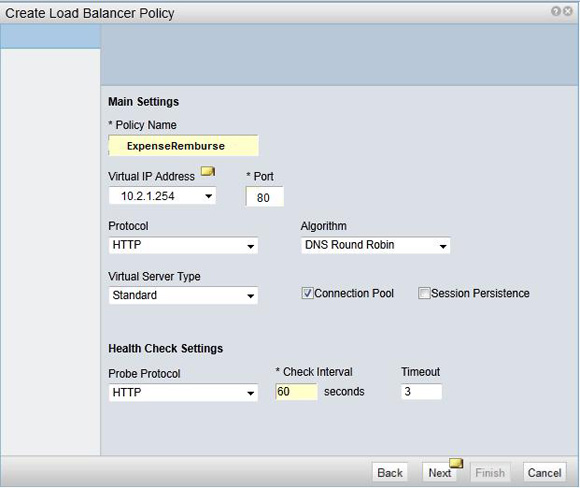Screen dimensions: 580x488
Task: Click the Main Settings heading
Action: click(144, 102)
